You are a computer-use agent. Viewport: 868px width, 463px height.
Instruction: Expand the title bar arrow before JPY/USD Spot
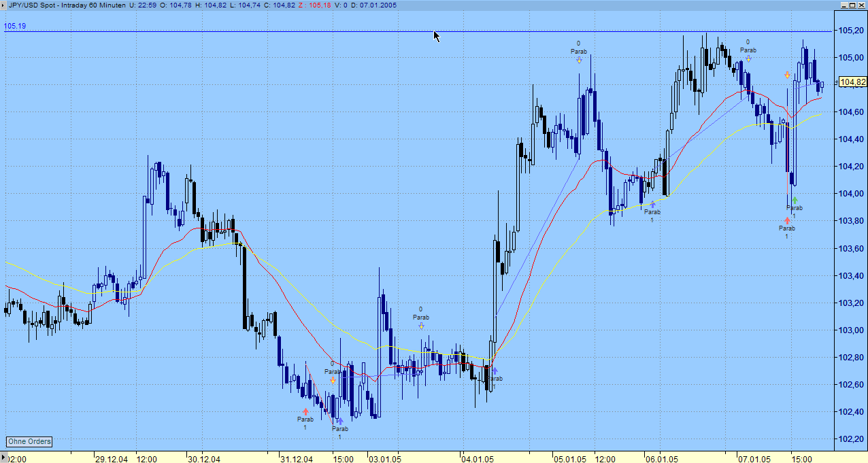pos(4,5)
